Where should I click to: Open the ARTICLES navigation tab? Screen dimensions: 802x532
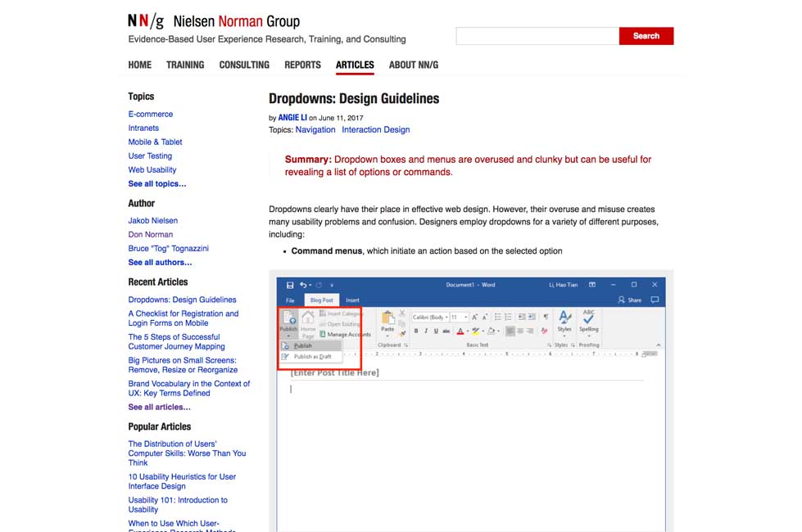(x=355, y=65)
